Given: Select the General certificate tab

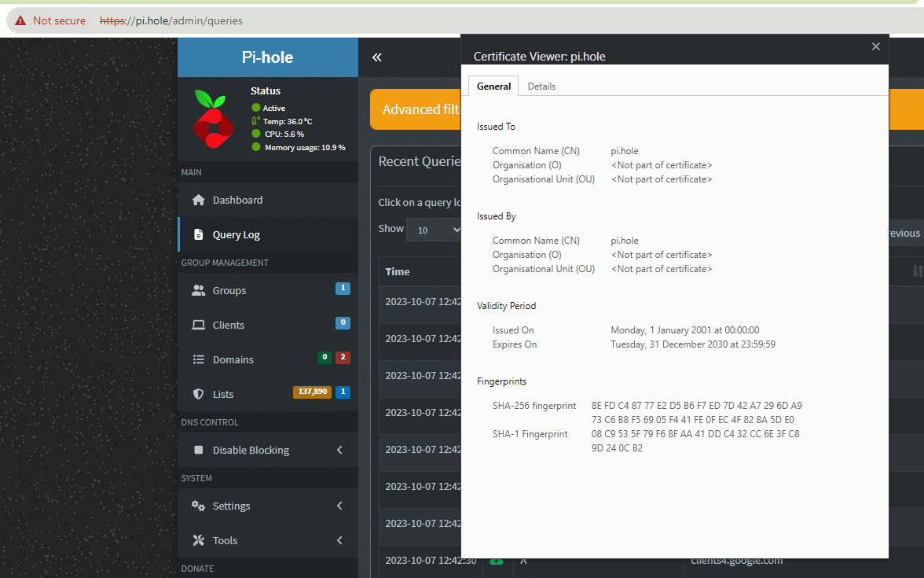Looking at the screenshot, I should coord(493,87).
